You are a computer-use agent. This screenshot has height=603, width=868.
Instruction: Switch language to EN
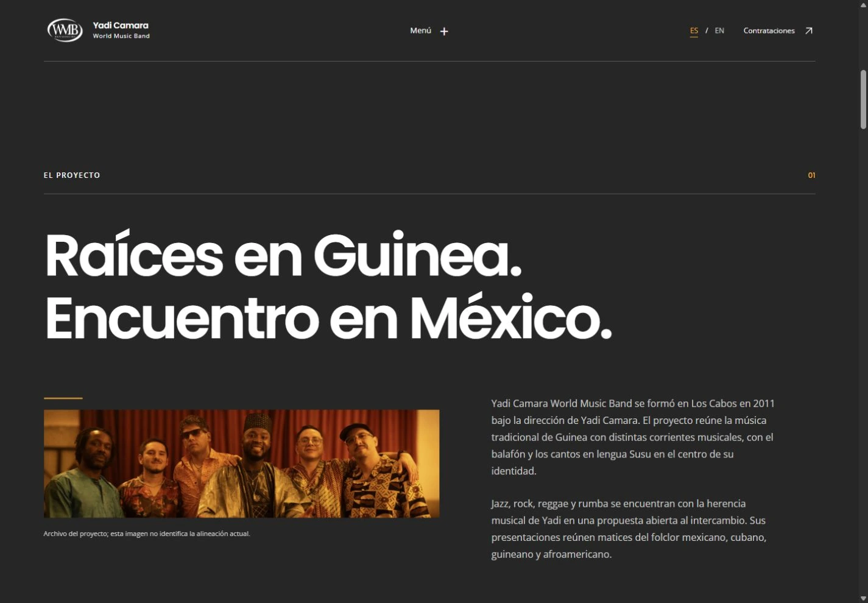pyautogui.click(x=719, y=30)
